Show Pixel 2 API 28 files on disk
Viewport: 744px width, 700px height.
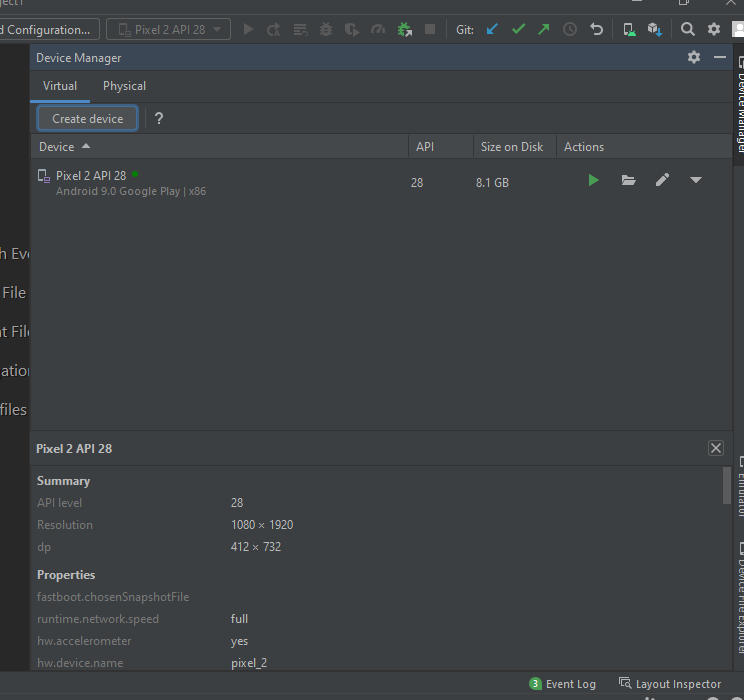click(628, 180)
